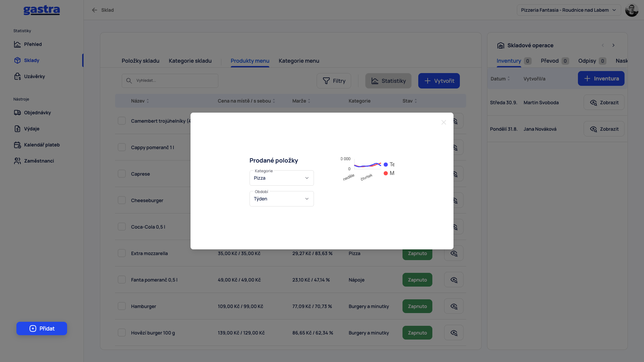The height and width of the screenshot is (362, 644).
Task: Tick the Caprese row checkbox
Action: [x=122, y=174]
